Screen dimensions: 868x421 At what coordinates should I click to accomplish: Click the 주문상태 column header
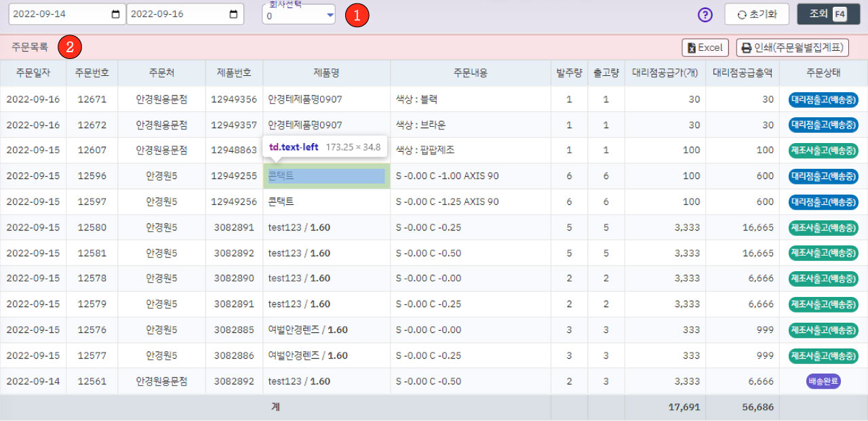pos(823,73)
